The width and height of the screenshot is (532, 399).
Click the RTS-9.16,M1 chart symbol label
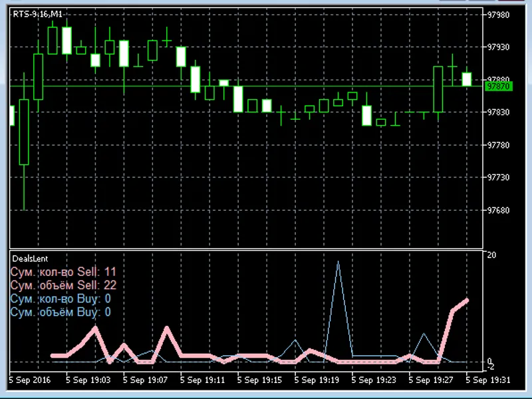[x=37, y=14]
